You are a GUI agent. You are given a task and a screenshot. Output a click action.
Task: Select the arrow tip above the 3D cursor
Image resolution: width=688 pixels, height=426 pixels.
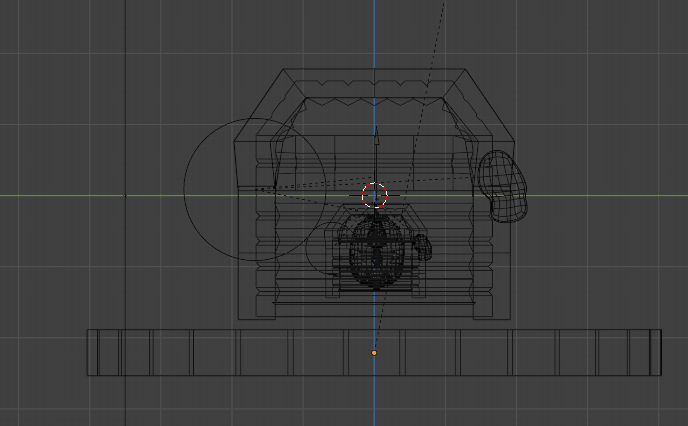click(375, 130)
